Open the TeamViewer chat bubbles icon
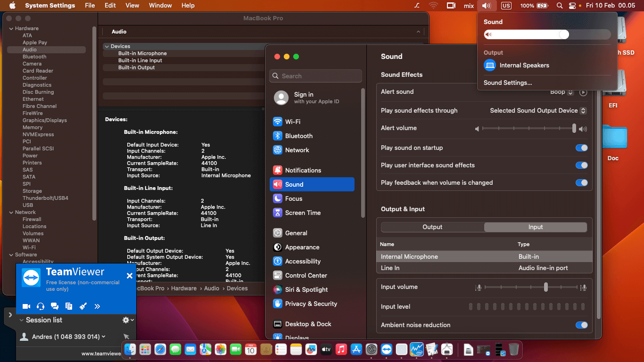 pyautogui.click(x=55, y=306)
